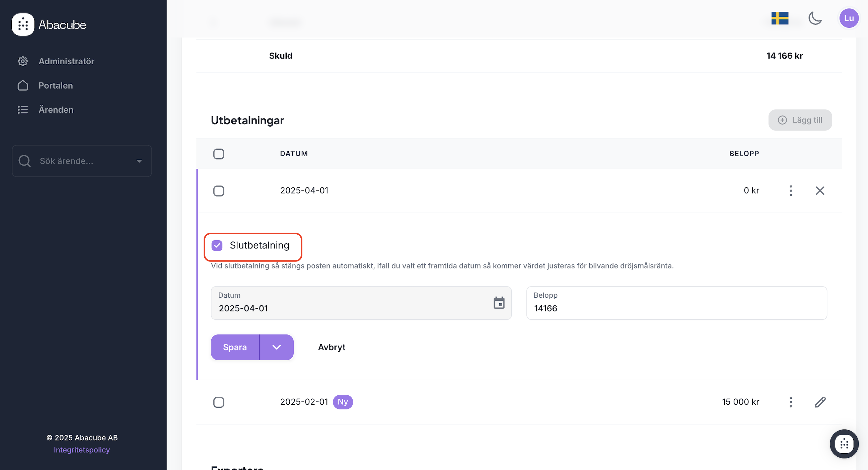The height and width of the screenshot is (470, 868).
Task: Open Ärenden from the sidebar
Action: [56, 110]
